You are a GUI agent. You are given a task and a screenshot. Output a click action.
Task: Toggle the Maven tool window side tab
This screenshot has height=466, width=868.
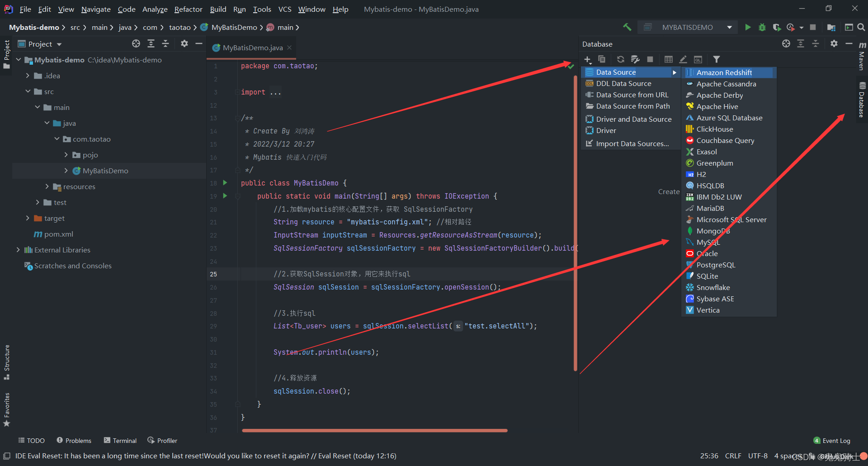(862, 56)
